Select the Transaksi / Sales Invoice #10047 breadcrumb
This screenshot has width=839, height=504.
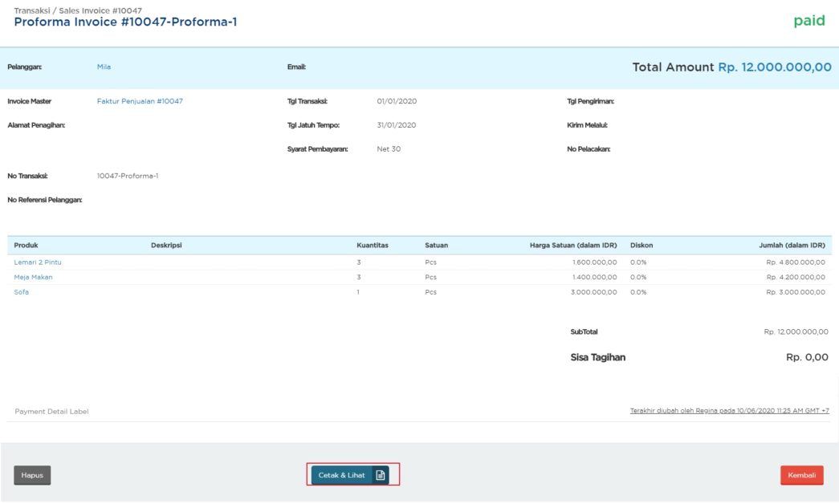(77, 11)
